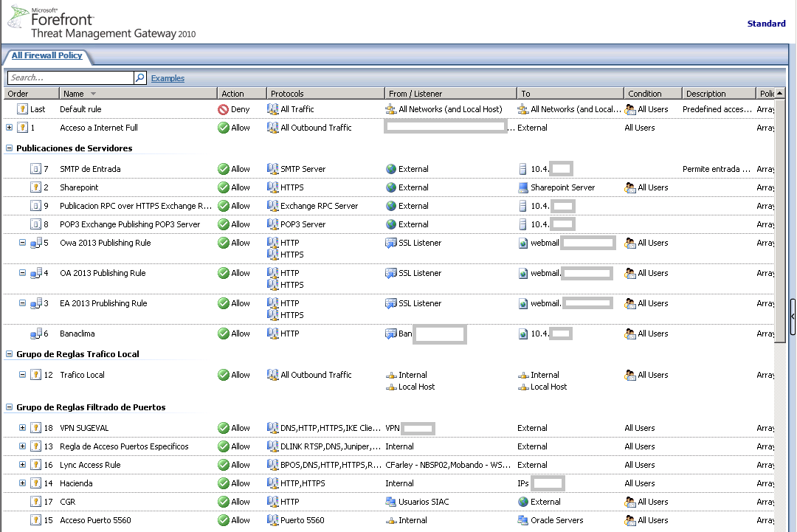Sort by the Condition column header
797x532 pixels.
point(652,94)
